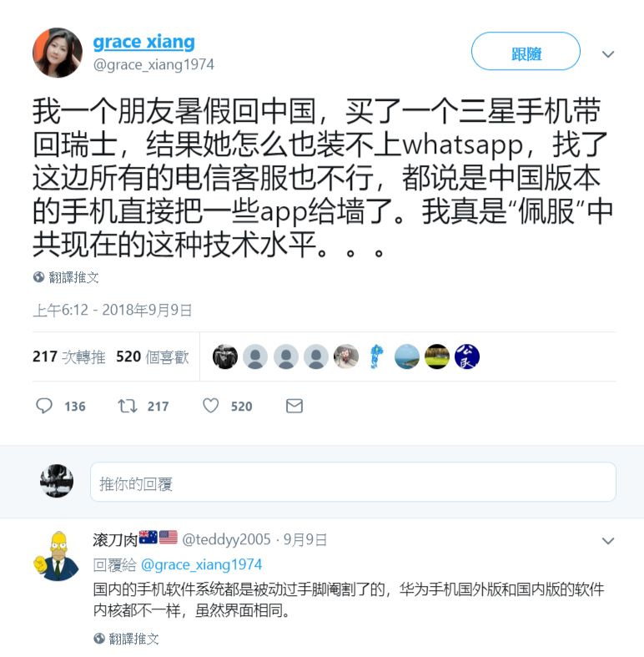The height and width of the screenshot is (657, 644).
Task: Click the envelope direct message icon
Action: [294, 406]
